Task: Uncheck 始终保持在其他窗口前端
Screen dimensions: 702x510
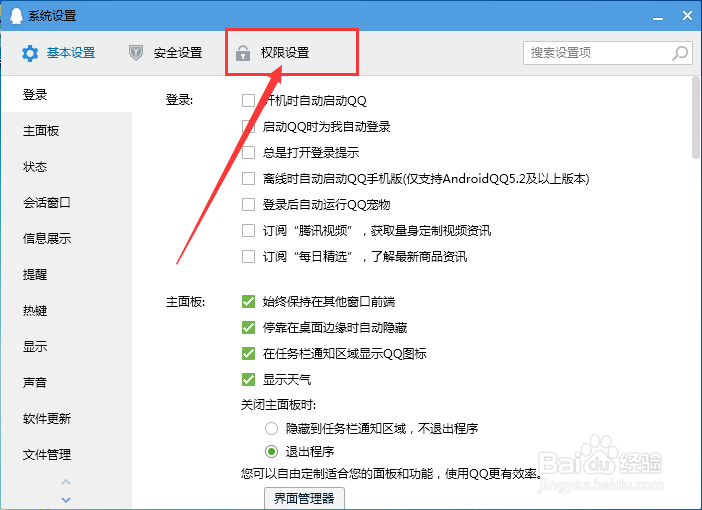Action: 248,301
